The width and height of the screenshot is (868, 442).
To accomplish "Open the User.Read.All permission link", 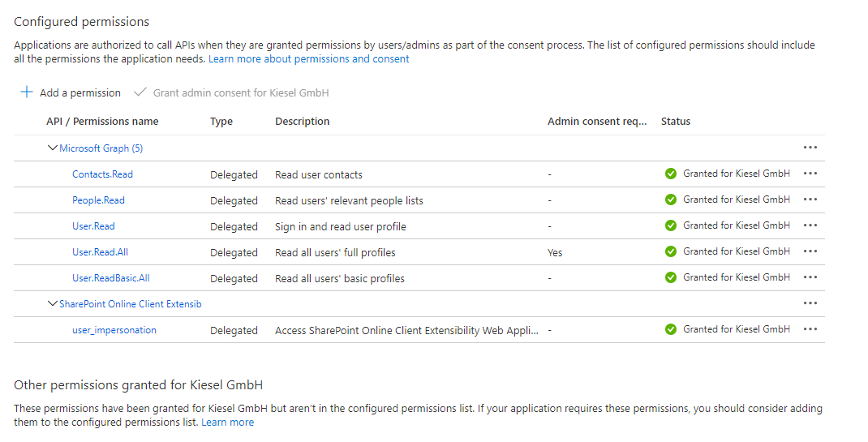I will [100, 252].
